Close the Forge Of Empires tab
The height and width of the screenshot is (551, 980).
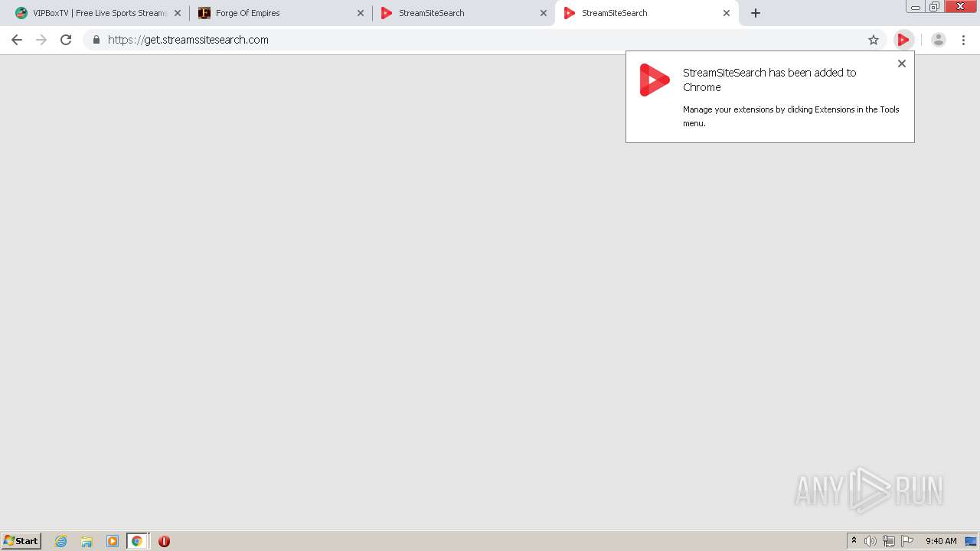click(361, 13)
